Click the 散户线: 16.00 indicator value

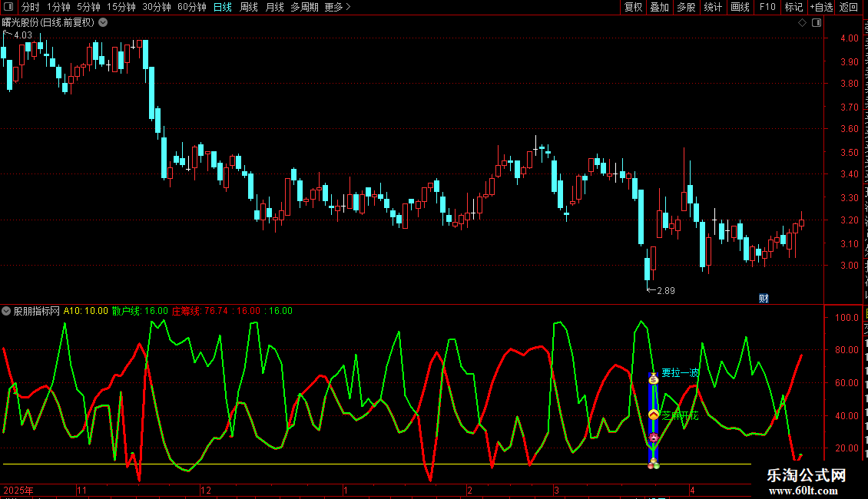pyautogui.click(x=140, y=311)
